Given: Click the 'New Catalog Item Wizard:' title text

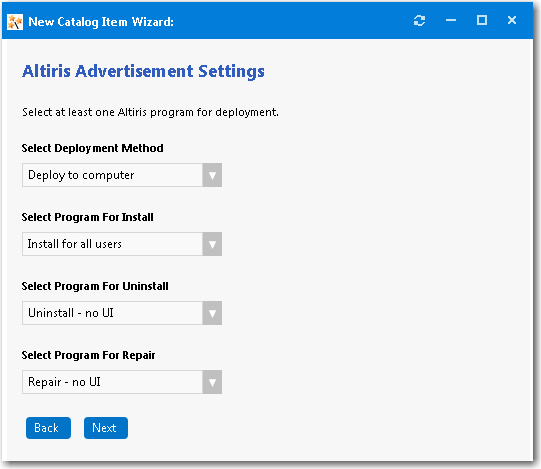Looking at the screenshot, I should 101,22.
